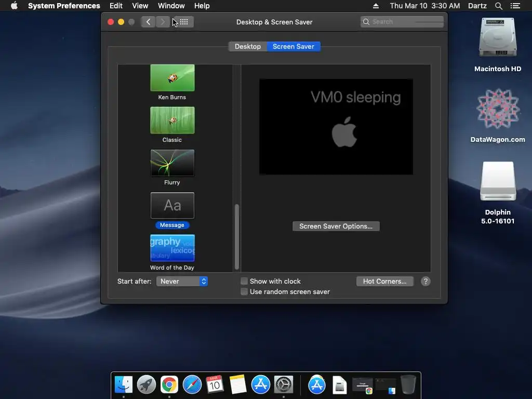The image size is (532, 399).
Task: Restore minimized Chrome window in dock
Action: point(362,385)
